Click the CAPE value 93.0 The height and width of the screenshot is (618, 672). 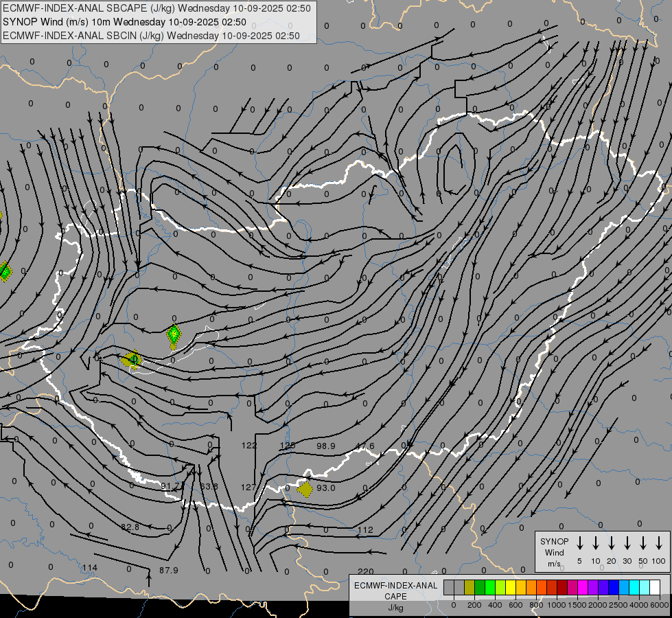[326, 488]
